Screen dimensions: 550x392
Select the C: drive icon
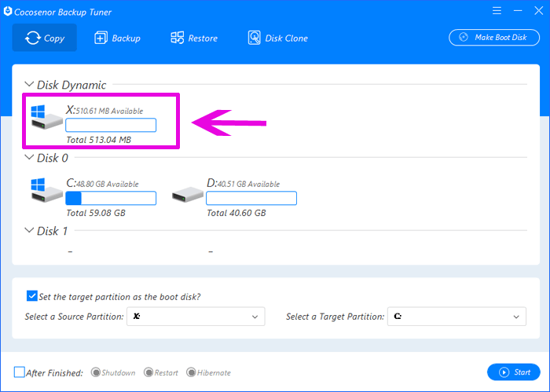click(x=46, y=190)
